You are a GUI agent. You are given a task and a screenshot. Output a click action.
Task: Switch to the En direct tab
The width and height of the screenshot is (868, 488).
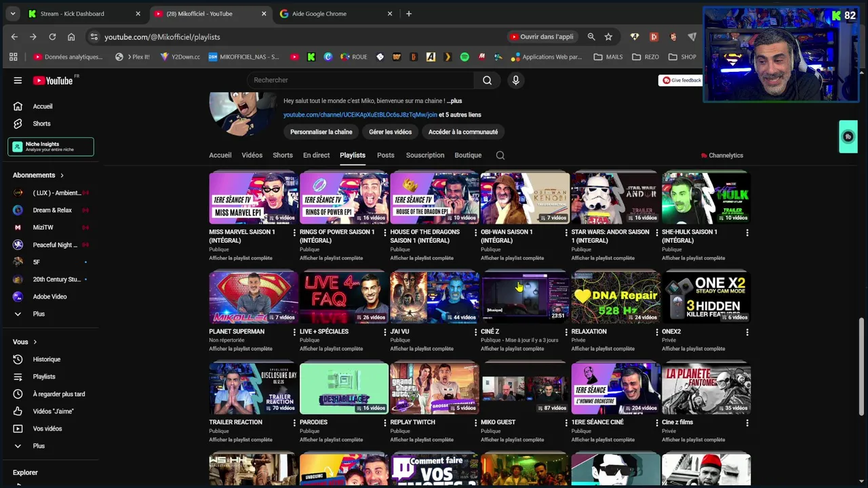316,155
